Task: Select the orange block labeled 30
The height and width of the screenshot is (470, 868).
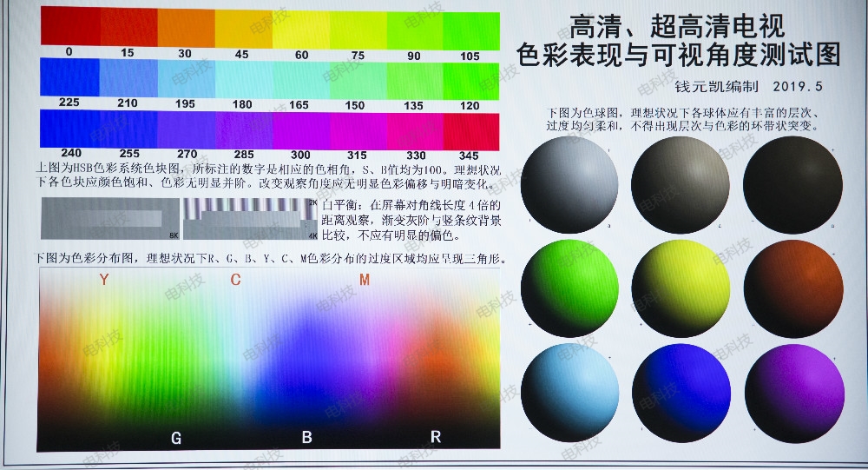Action: 186,29
